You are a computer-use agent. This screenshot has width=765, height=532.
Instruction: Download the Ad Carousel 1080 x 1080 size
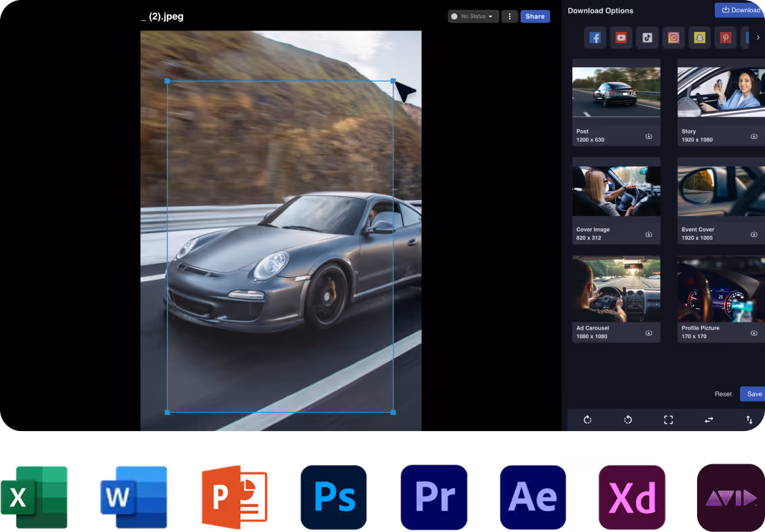649,333
